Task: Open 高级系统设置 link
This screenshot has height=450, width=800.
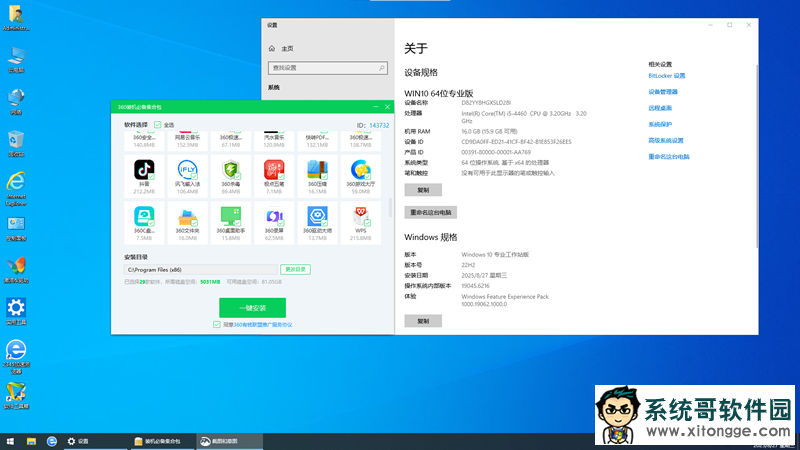Action: pos(666,140)
